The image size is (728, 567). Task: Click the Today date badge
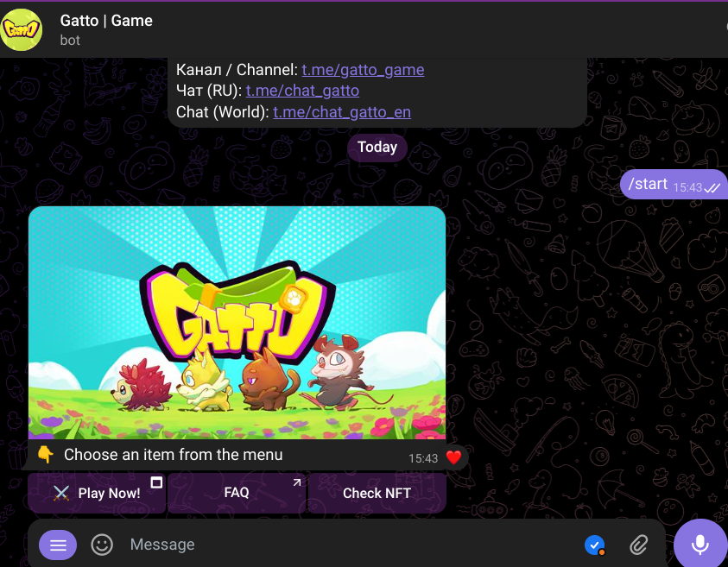(377, 148)
